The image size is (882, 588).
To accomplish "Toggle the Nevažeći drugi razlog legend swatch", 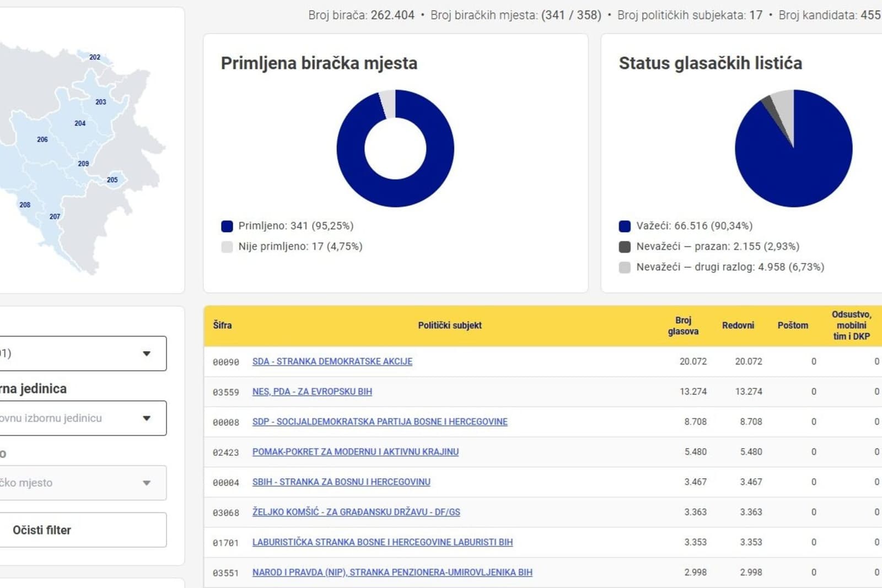I will (x=625, y=267).
